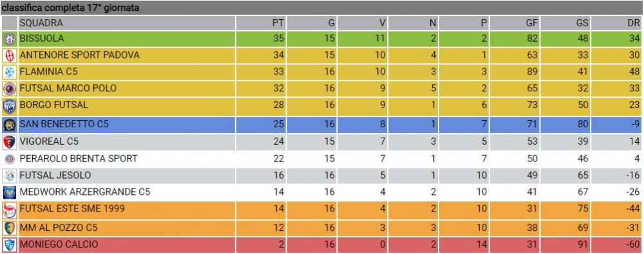644x254 pixels.
Task: Click the DR column header
Action: [x=616, y=23]
